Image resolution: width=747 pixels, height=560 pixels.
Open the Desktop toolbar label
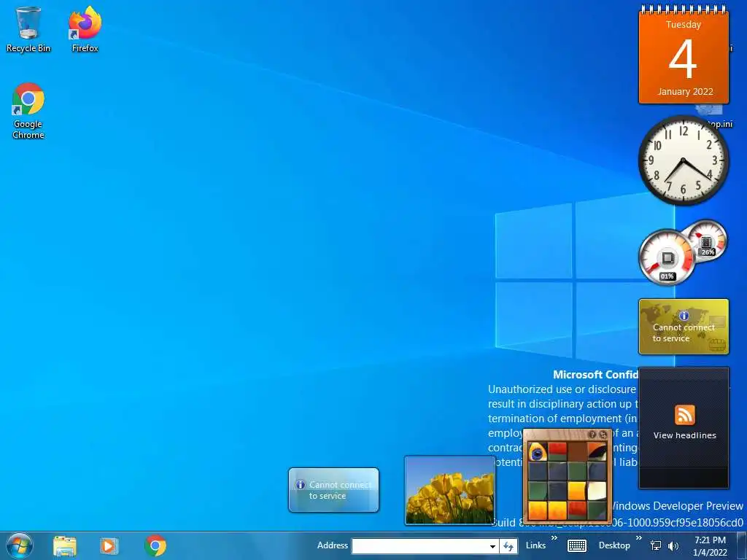tap(614, 545)
